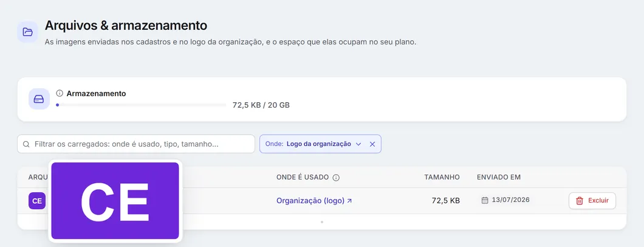644x247 pixels.
Task: Open the Organização (logo) link
Action: (x=314, y=201)
